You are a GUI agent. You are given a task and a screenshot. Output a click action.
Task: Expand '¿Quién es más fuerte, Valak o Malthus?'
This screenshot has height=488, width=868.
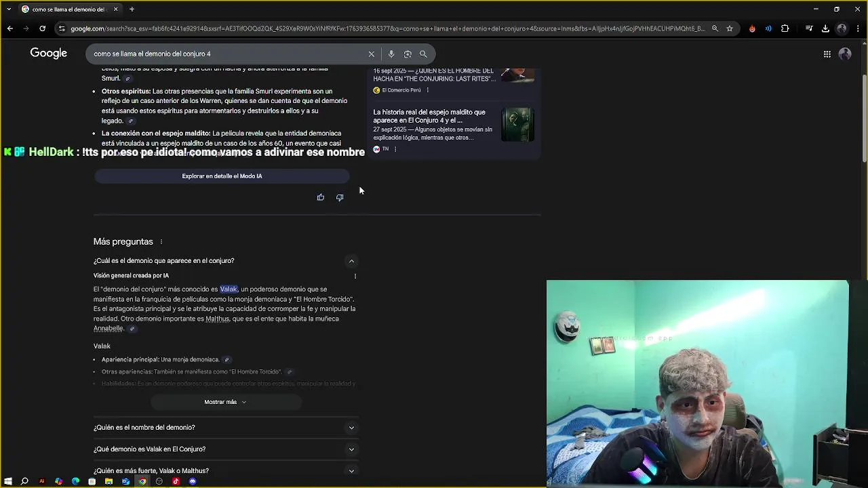225,471
